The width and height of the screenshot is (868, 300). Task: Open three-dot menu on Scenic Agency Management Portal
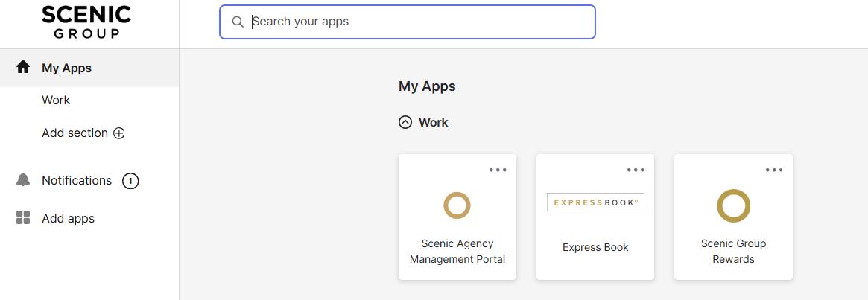click(498, 170)
